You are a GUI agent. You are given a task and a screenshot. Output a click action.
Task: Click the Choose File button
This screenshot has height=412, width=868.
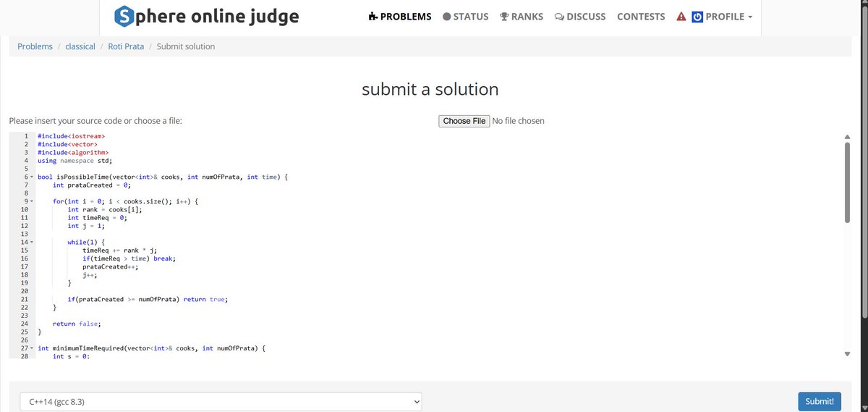coord(464,121)
